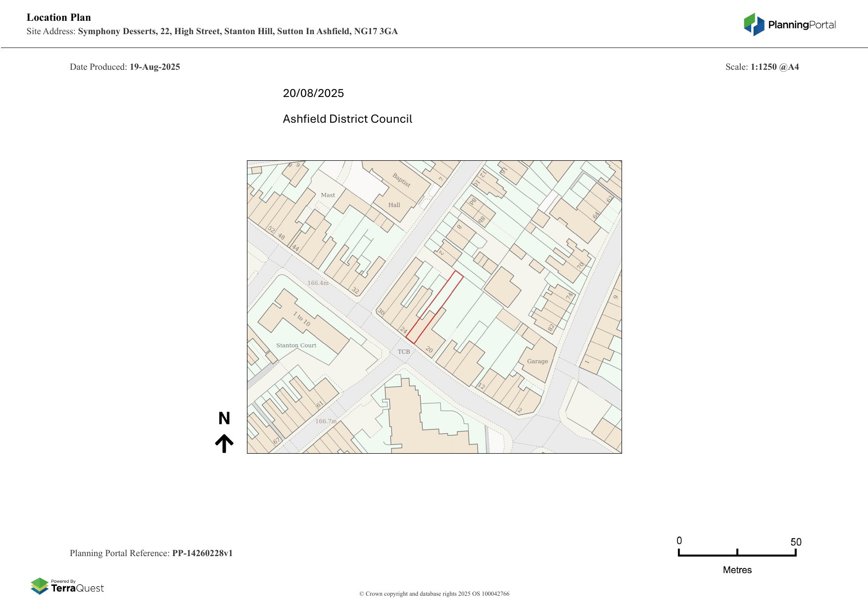Click the Planning Portal logo icon
This screenshot has height=614, width=868.
[x=754, y=25]
